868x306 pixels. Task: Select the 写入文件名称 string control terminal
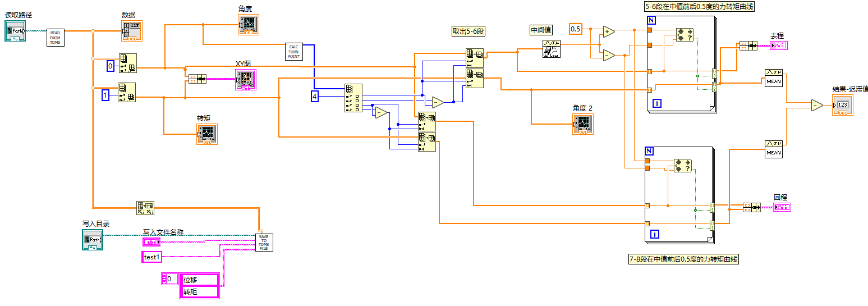click(151, 242)
